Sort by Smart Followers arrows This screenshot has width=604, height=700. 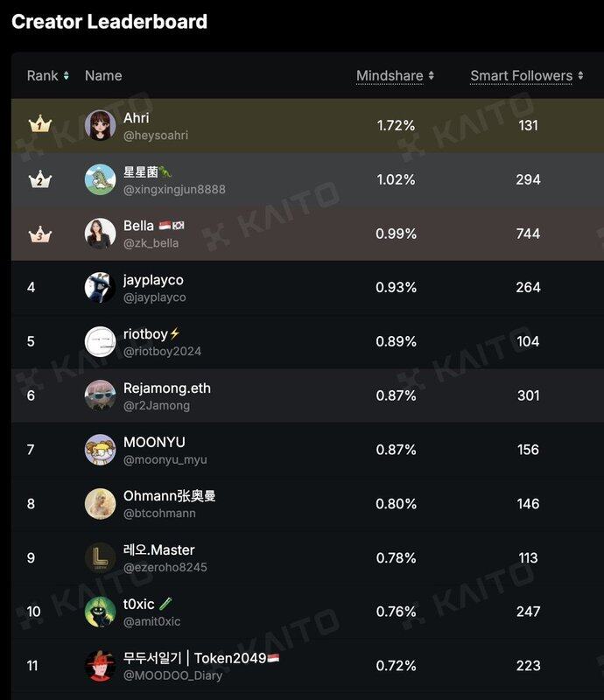pos(580,76)
